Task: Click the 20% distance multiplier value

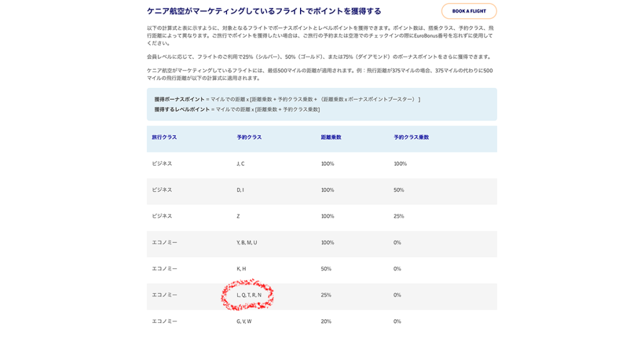Action: point(326,321)
